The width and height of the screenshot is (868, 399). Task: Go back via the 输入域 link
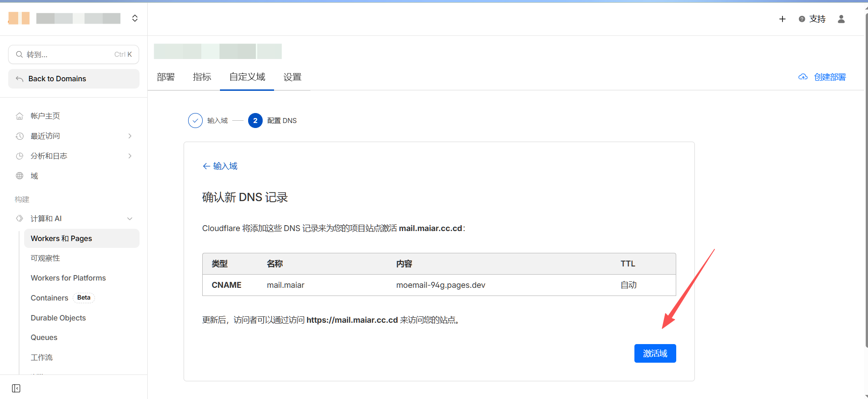click(220, 166)
